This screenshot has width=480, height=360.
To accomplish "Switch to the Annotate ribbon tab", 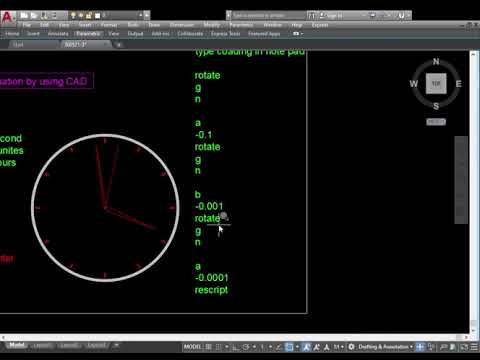I will [58, 34].
